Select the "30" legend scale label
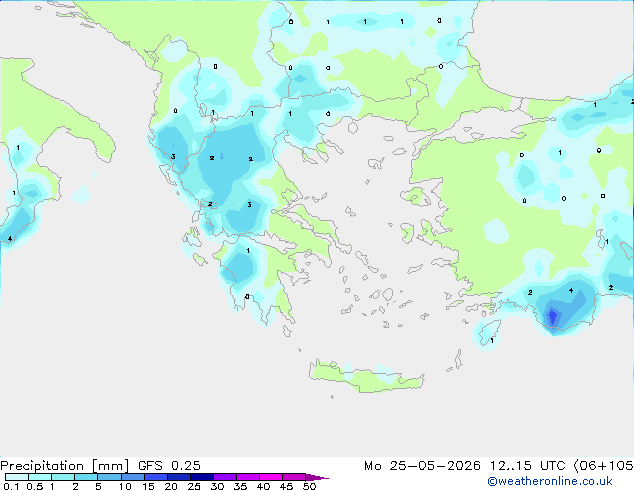This screenshot has width=634, height=490. tap(217, 486)
